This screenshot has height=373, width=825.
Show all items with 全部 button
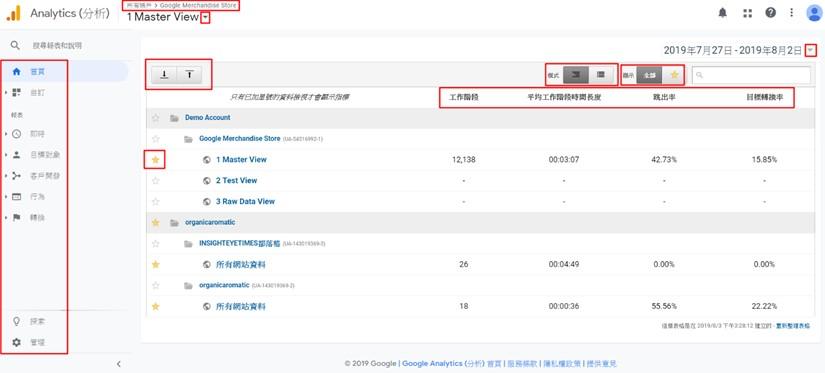(x=650, y=75)
